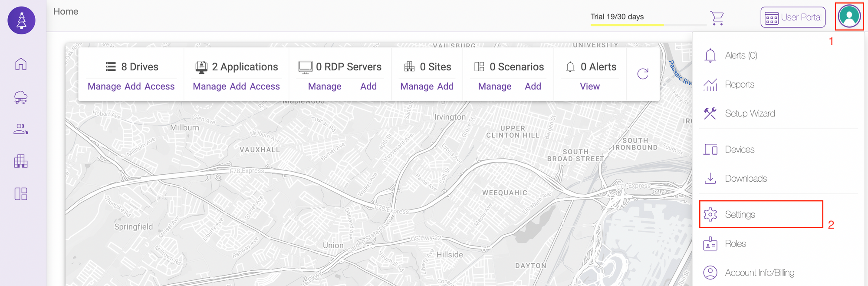Viewport: 868px width, 286px height.
Task: Click the Hillside label on the map
Action: click(450, 255)
